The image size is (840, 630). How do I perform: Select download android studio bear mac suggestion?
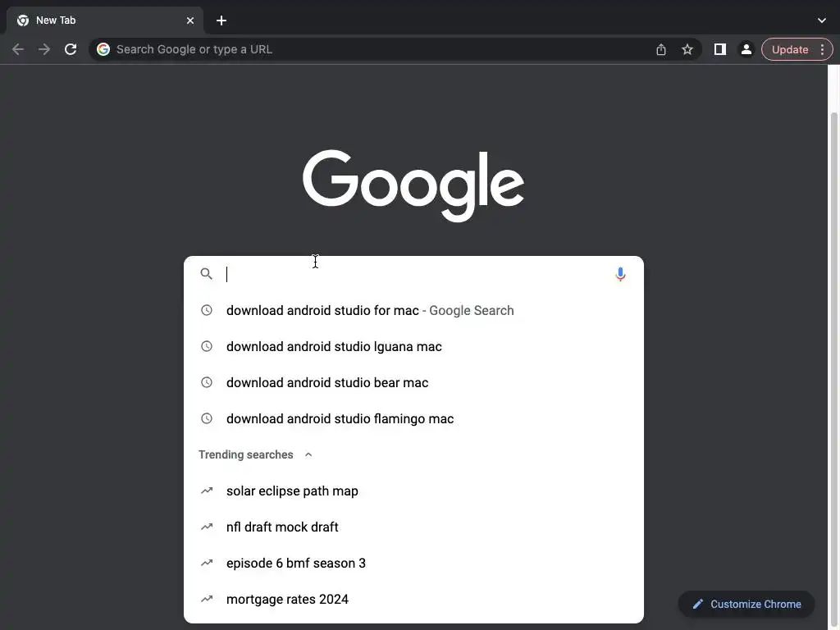click(413, 382)
